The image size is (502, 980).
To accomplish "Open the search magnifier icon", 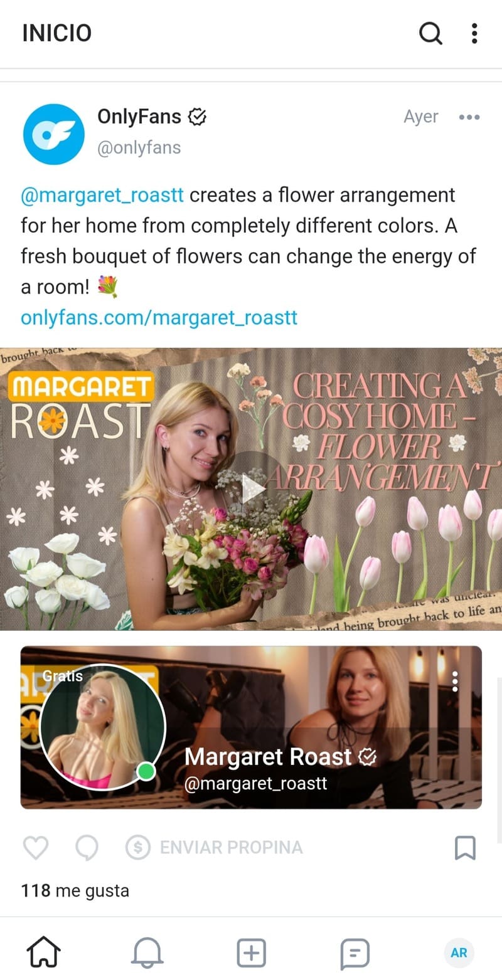I will [430, 33].
